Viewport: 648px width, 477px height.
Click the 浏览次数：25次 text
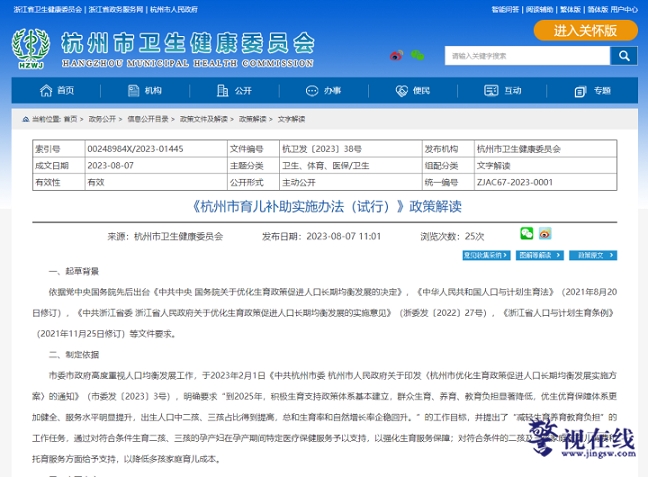pos(452,236)
